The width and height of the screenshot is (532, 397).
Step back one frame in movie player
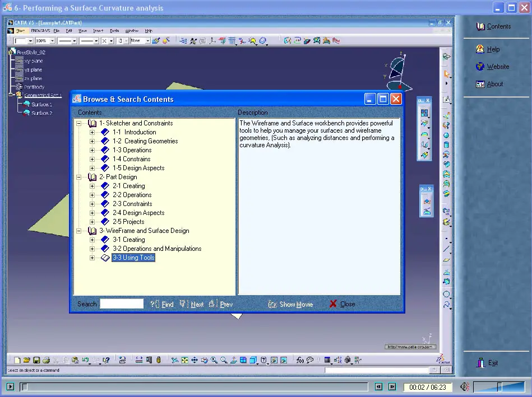point(378,386)
